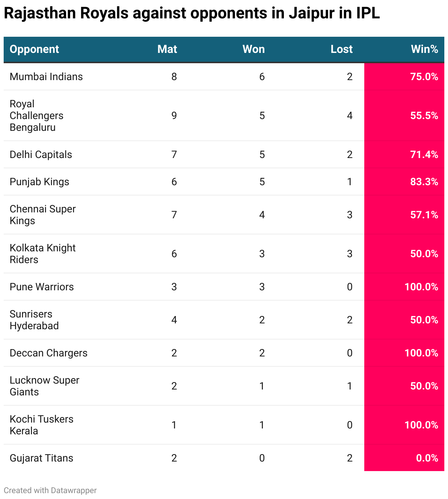This screenshot has width=448, height=499.
Task: Select the Punjab Kings row name
Action: pyautogui.click(x=39, y=182)
